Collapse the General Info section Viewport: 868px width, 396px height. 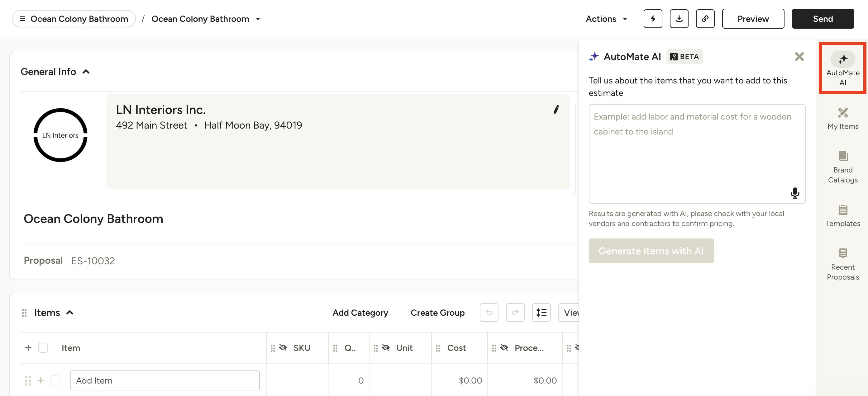pyautogui.click(x=86, y=72)
